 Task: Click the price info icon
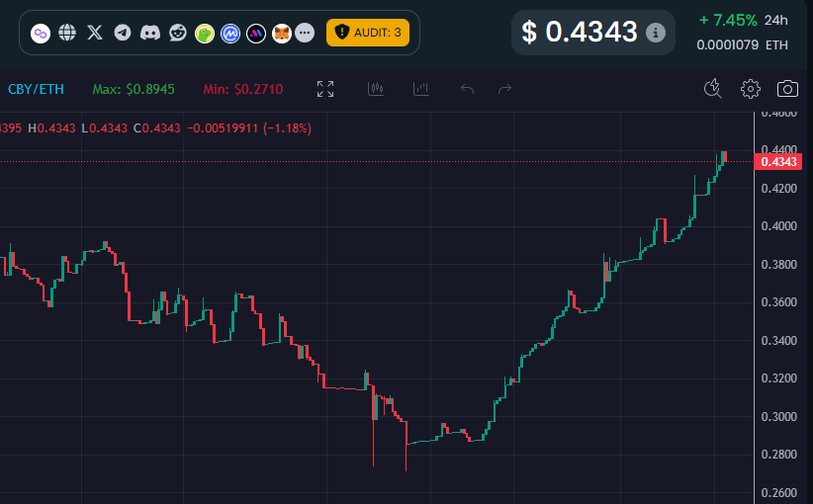click(656, 33)
